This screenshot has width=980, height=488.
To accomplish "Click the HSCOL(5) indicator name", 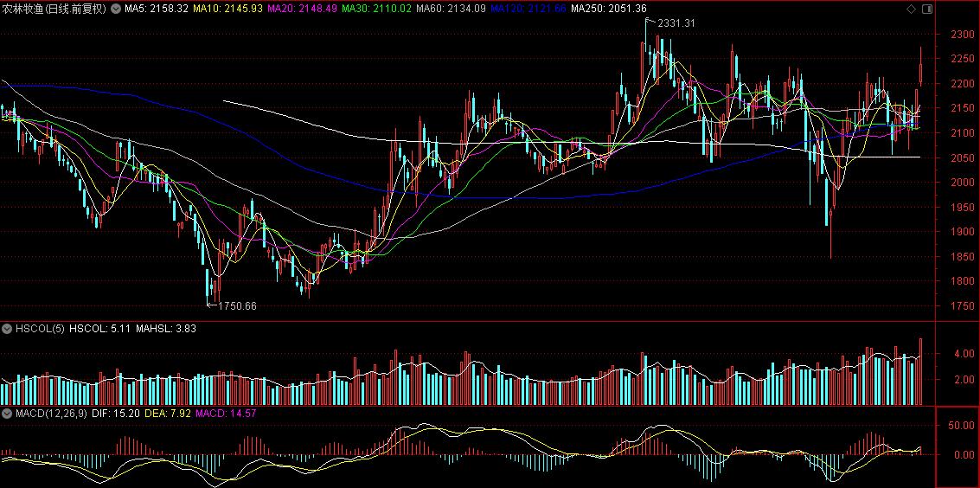I will coord(40,328).
